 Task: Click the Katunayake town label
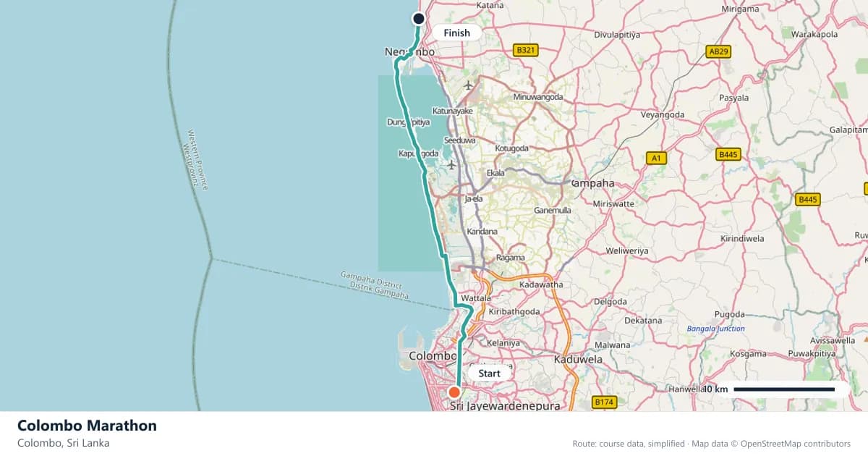coord(452,111)
